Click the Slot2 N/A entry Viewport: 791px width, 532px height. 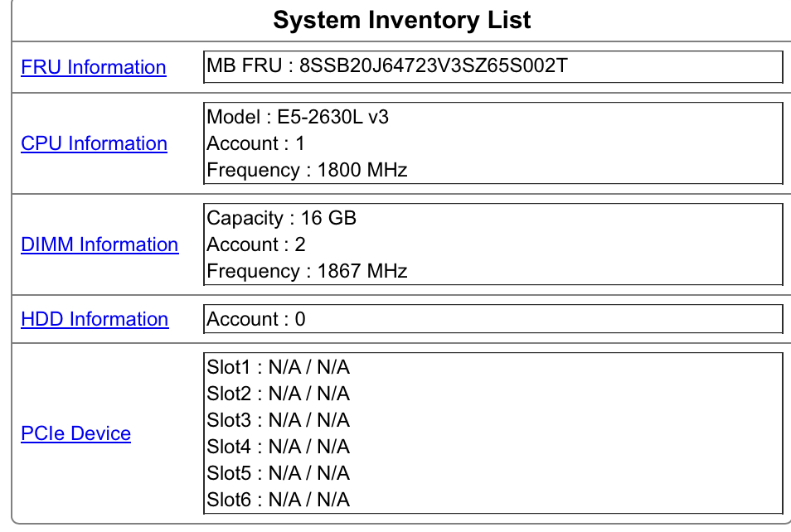278,394
